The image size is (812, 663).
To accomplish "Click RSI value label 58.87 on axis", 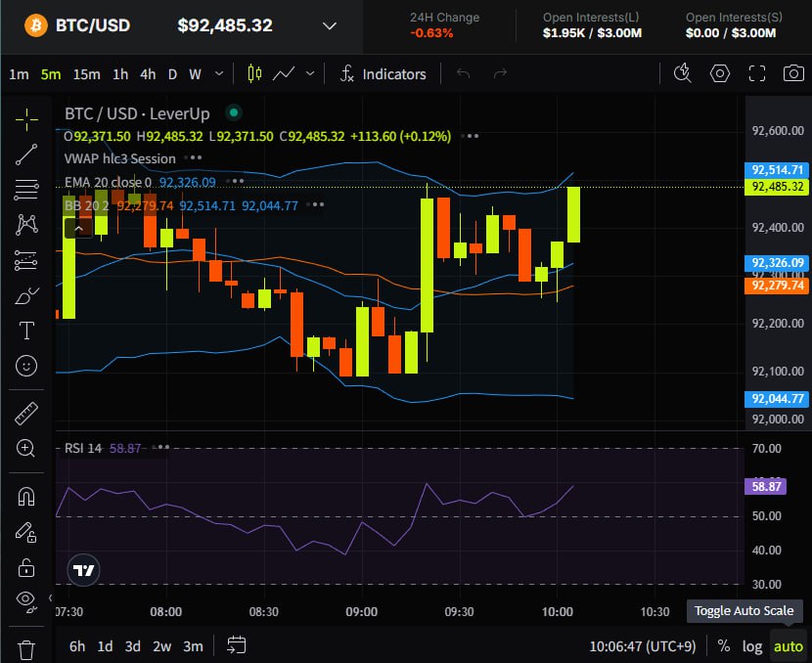I will point(766,487).
